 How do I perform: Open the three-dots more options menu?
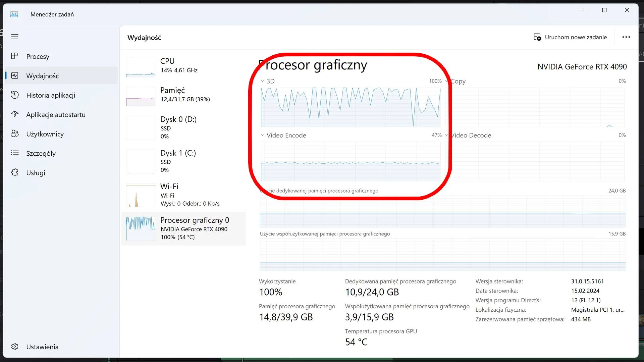pyautogui.click(x=626, y=37)
